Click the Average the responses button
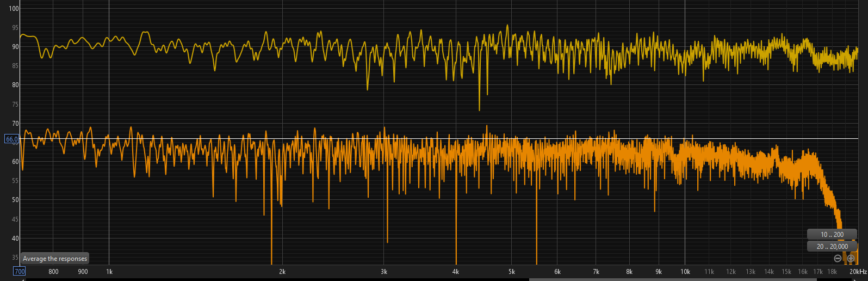 pos(55,259)
